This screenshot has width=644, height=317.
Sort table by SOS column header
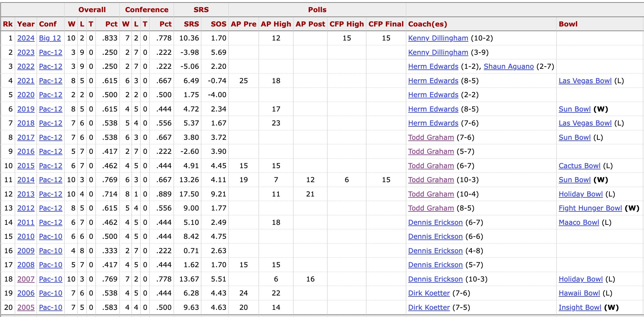218,24
